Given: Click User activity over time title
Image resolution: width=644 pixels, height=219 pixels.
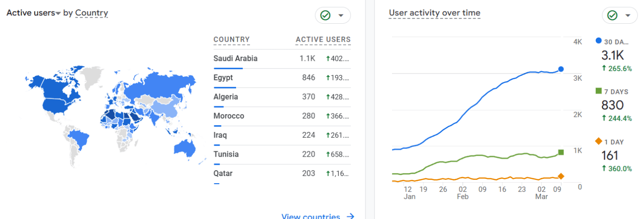Looking at the screenshot, I should coord(434,13).
